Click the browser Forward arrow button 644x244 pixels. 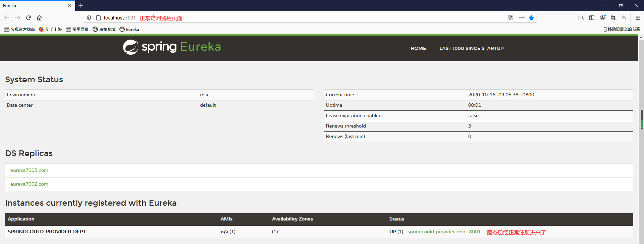click(x=18, y=18)
